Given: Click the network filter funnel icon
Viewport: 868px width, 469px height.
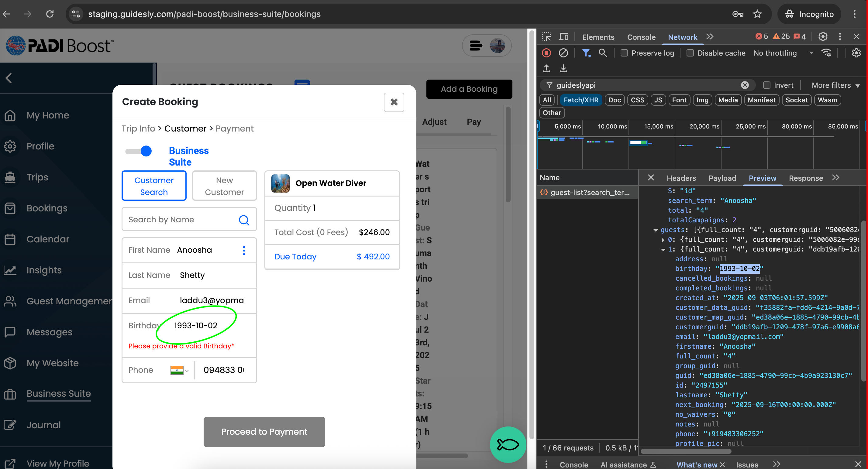Looking at the screenshot, I should pos(586,53).
